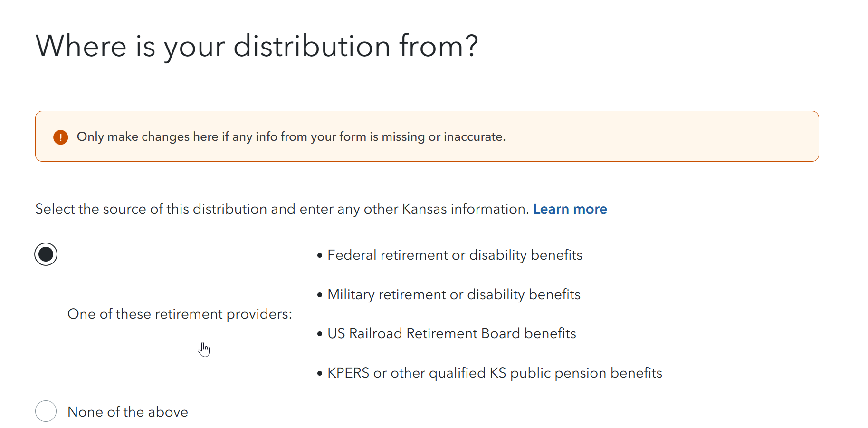This screenshot has width=868, height=428.
Task: Select the retirement providers radio button
Action: tap(46, 254)
